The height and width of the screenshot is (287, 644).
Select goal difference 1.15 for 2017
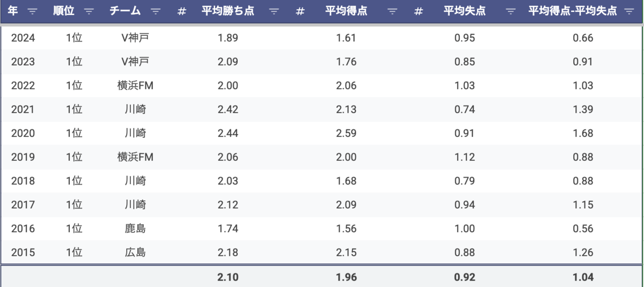click(583, 205)
